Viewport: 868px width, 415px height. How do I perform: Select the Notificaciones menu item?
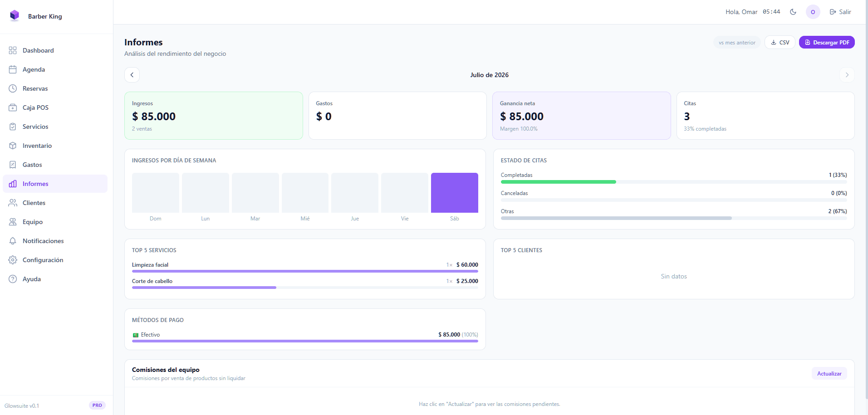tap(55, 241)
